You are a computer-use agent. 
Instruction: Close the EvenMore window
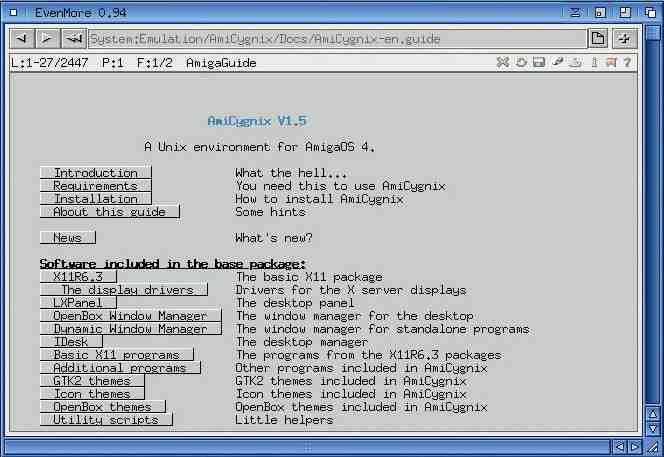tap(14, 12)
